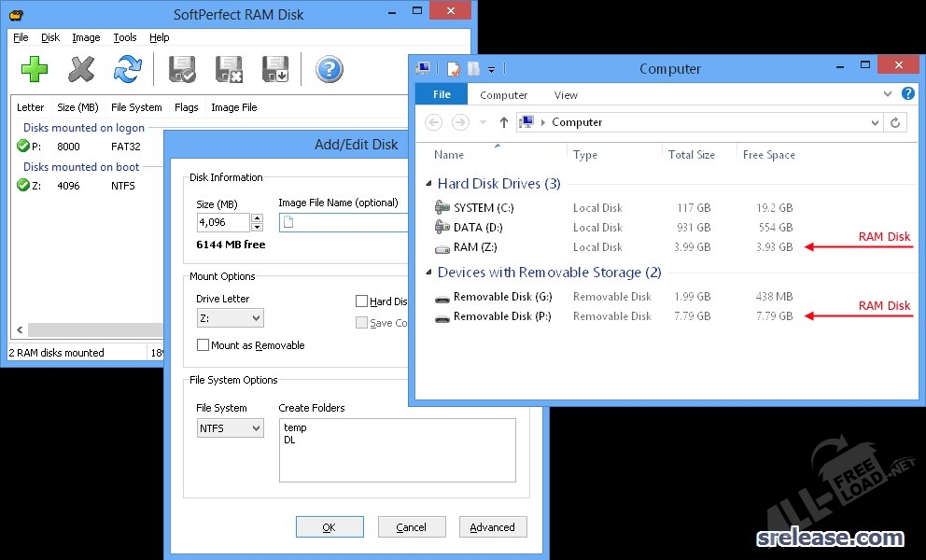This screenshot has height=560, width=926.
Task: Click the refresh icon in Explorer address bar
Action: tap(895, 122)
